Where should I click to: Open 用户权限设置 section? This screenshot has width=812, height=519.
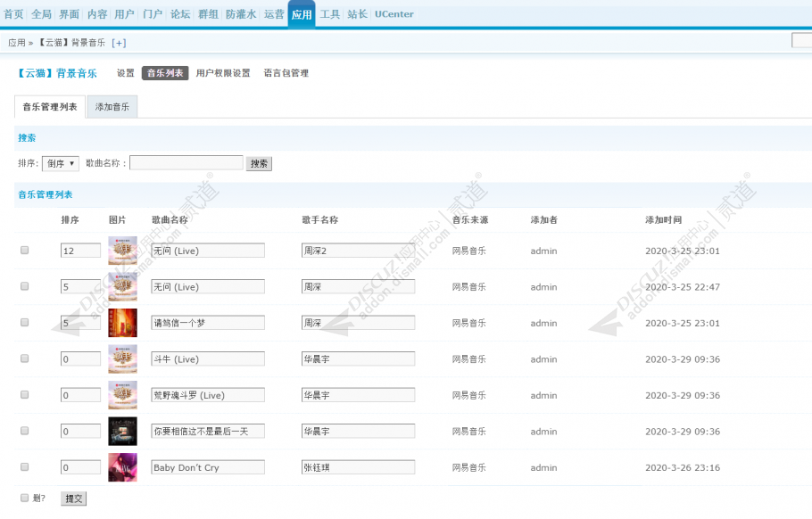coord(223,73)
